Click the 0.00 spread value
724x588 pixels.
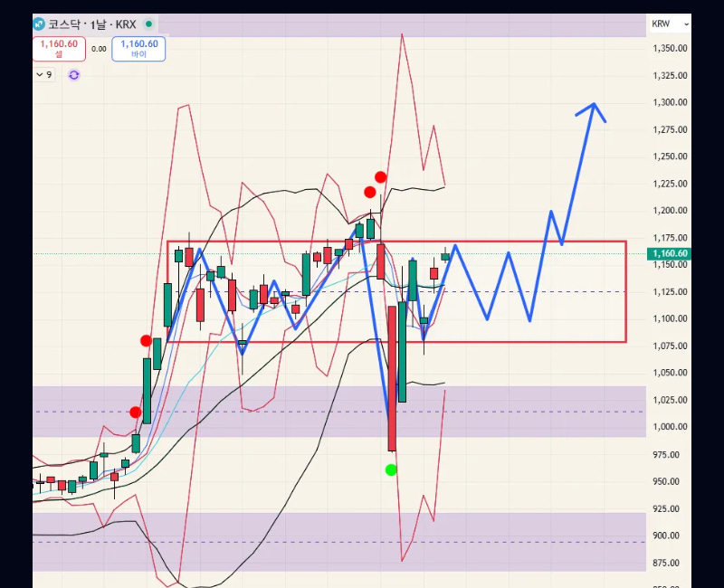click(x=99, y=49)
